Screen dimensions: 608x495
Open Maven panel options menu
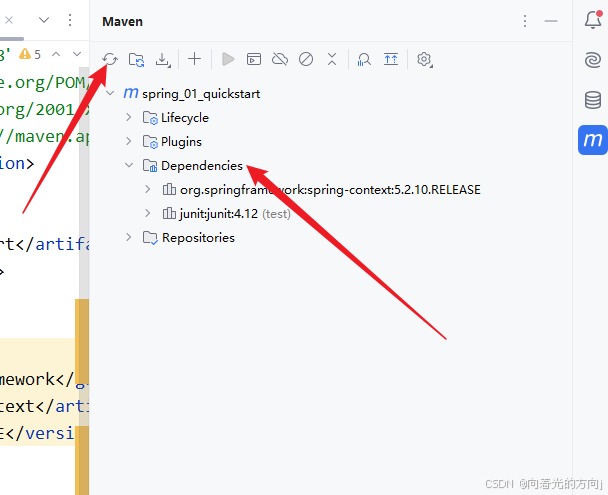click(525, 21)
